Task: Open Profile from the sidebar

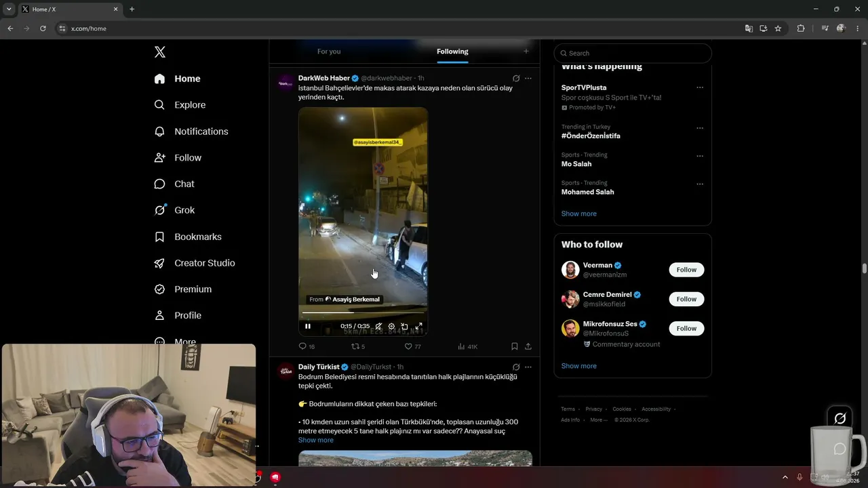Action: click(178, 315)
